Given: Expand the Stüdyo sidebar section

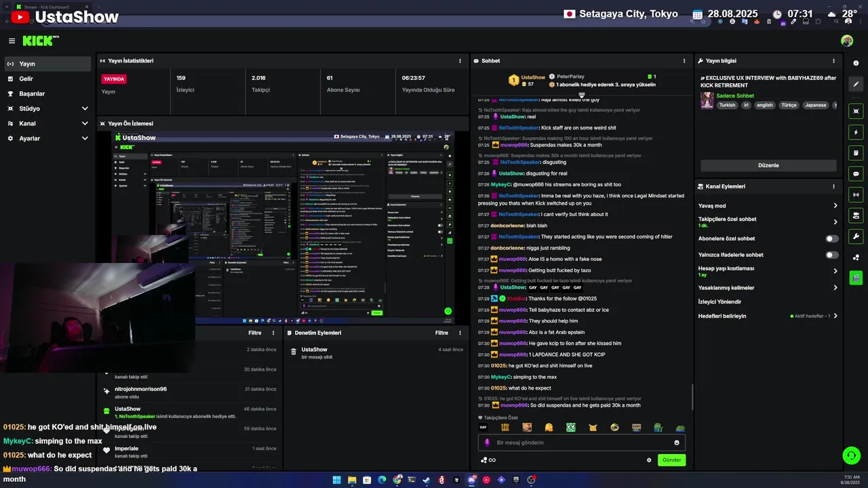Looking at the screenshot, I should coord(85,108).
